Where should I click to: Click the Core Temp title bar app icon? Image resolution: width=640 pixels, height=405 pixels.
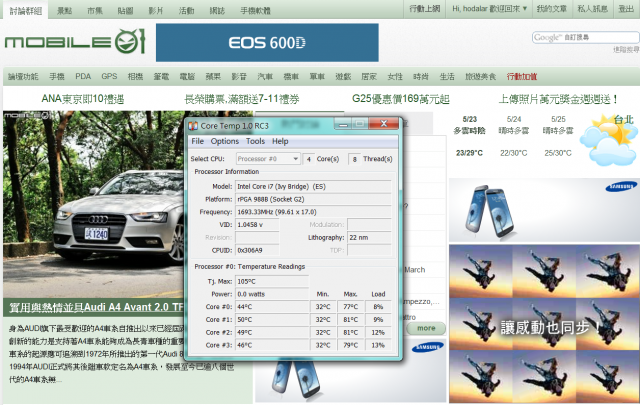pyautogui.click(x=193, y=126)
